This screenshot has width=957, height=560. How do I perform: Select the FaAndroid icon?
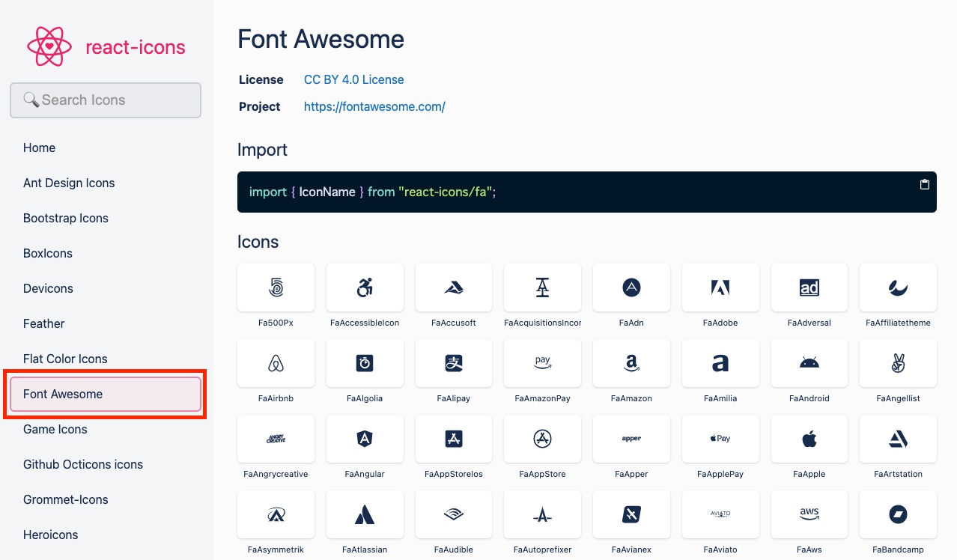coord(809,363)
